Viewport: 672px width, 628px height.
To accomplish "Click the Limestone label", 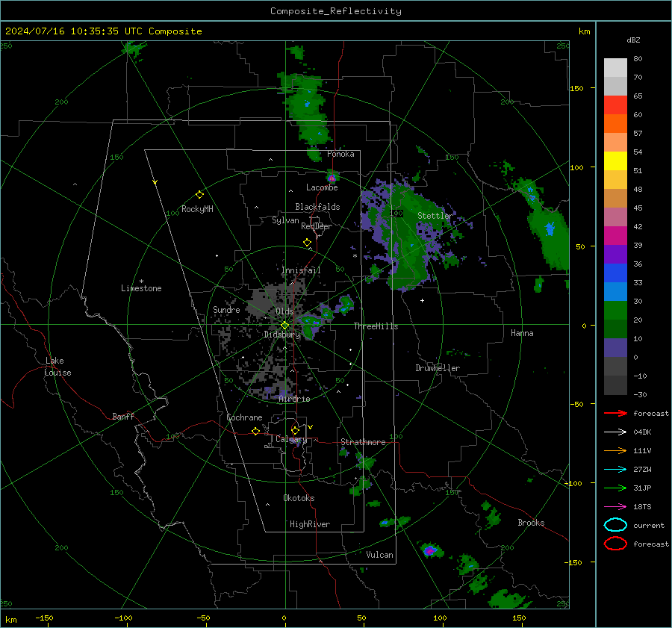I will point(141,288).
